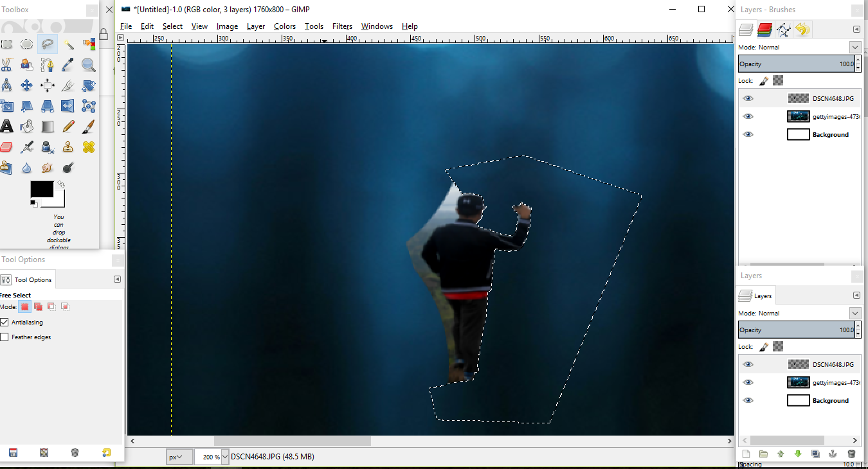Open the Filters menu
This screenshot has width=868, height=469.
(342, 26)
